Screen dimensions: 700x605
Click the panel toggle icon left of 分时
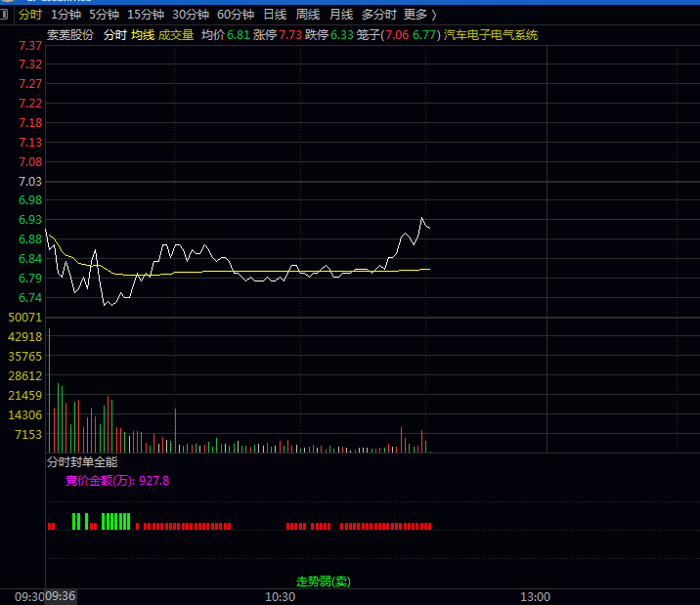pos(4,15)
